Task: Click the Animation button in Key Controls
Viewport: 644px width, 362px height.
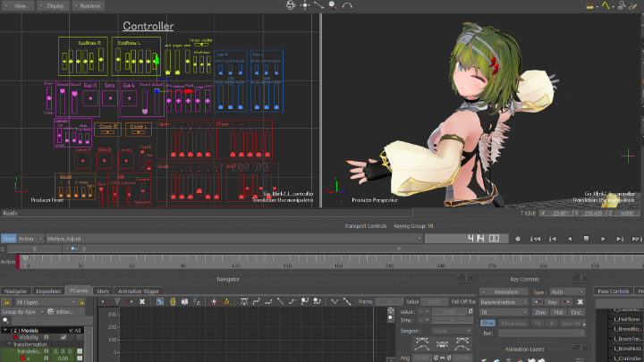Action: [504, 291]
